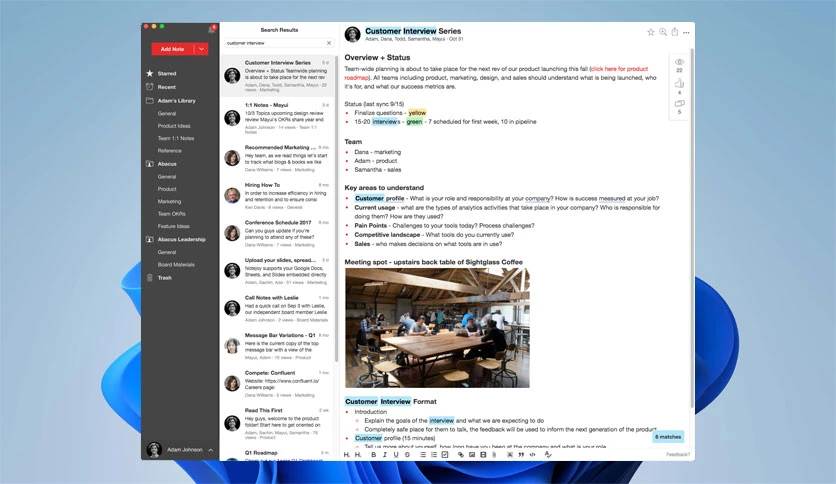The width and height of the screenshot is (836, 484).
Task: Toggle strikethrough formatting
Action: click(407, 455)
